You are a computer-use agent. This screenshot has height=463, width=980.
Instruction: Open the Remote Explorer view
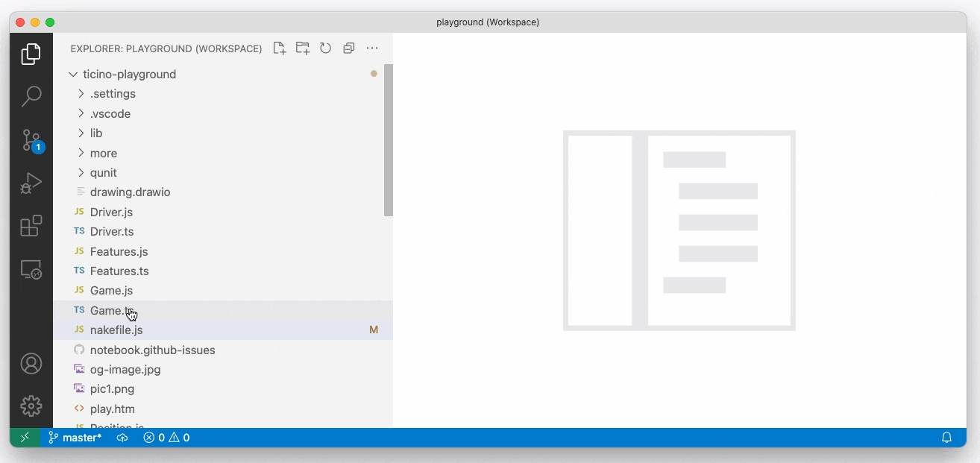pyautogui.click(x=31, y=269)
